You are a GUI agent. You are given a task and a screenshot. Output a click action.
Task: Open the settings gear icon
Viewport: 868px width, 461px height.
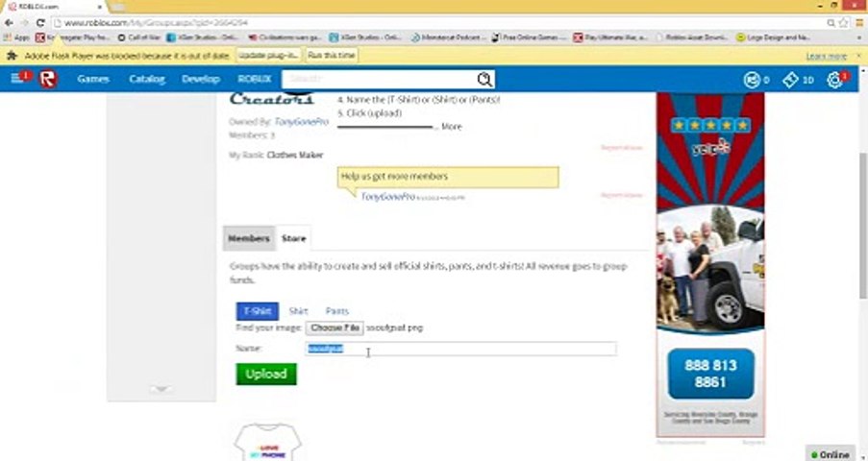point(834,80)
